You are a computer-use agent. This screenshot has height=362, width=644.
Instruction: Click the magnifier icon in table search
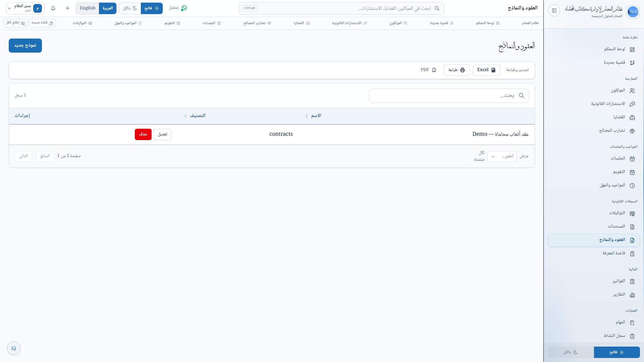pos(521,96)
